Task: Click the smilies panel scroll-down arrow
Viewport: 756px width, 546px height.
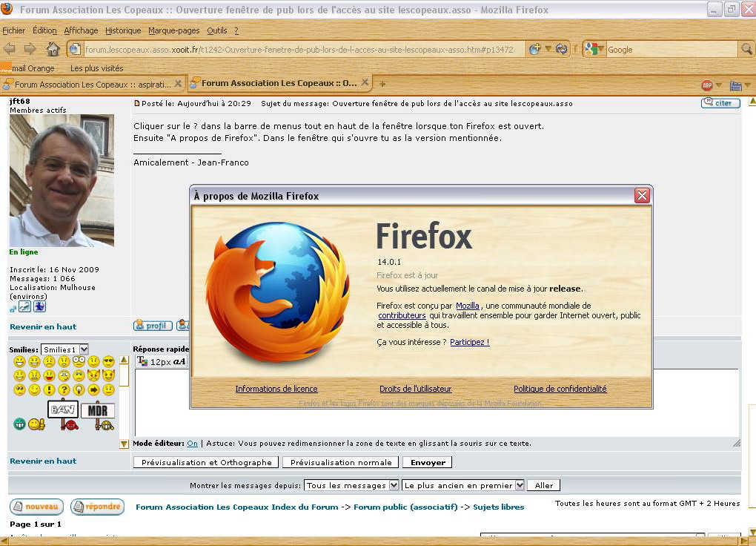Action: [124, 444]
